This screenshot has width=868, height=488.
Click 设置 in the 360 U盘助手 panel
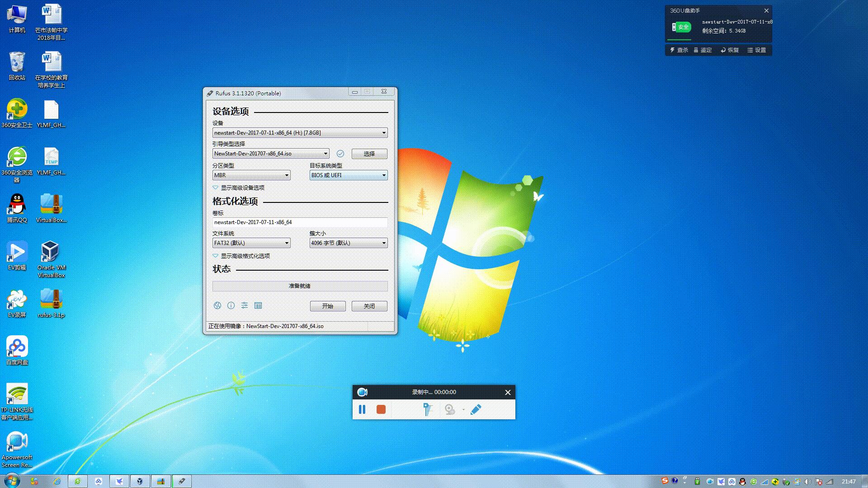(757, 50)
